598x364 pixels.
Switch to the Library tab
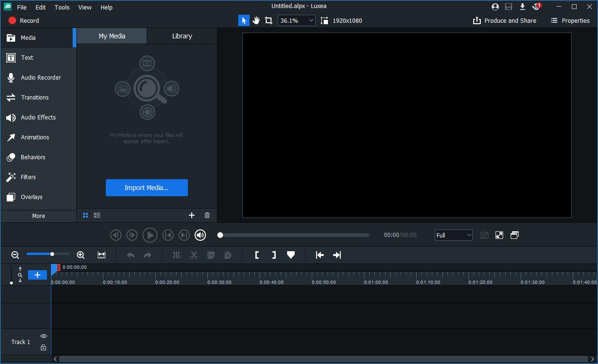pyautogui.click(x=182, y=36)
